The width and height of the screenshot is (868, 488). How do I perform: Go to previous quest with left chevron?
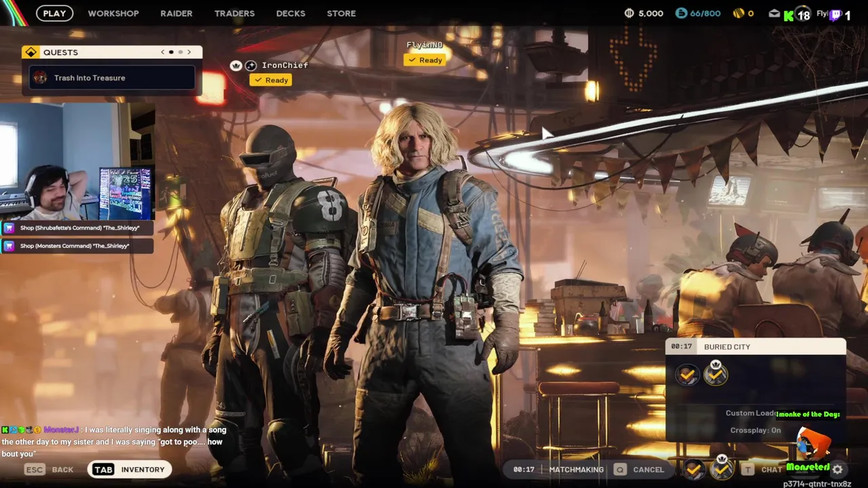[x=163, y=52]
